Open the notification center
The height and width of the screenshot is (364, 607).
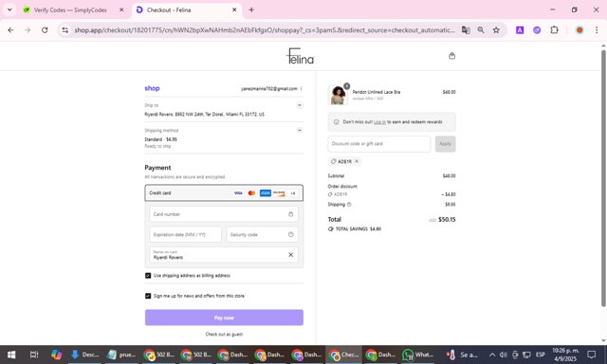591,355
